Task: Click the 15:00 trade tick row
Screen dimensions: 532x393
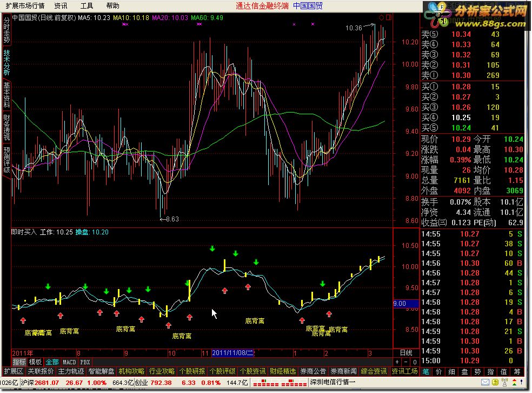Action: pos(473,361)
